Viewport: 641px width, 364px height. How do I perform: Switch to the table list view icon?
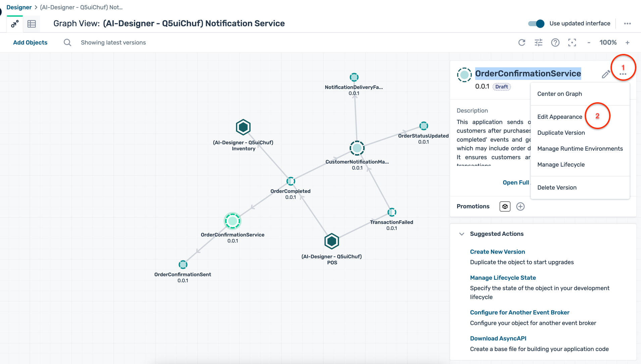click(32, 24)
